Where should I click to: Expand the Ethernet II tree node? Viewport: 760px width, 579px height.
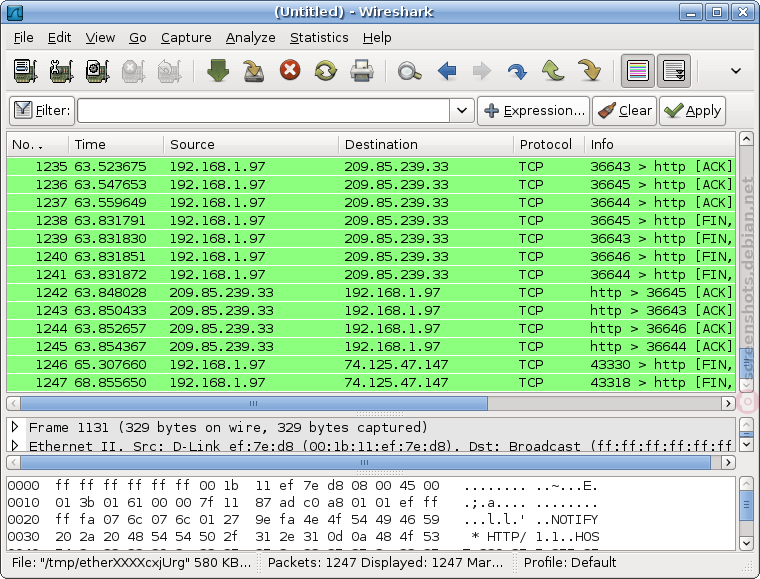click(x=15, y=445)
